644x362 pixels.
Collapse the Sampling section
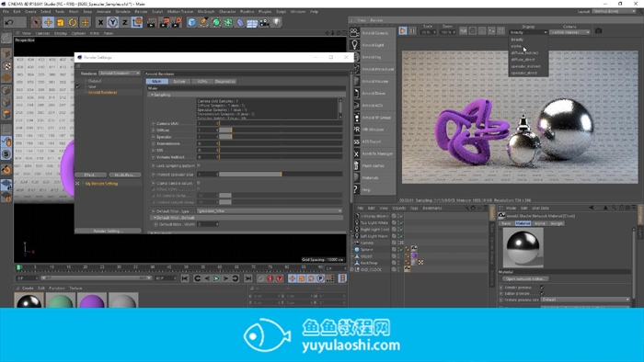153,95
